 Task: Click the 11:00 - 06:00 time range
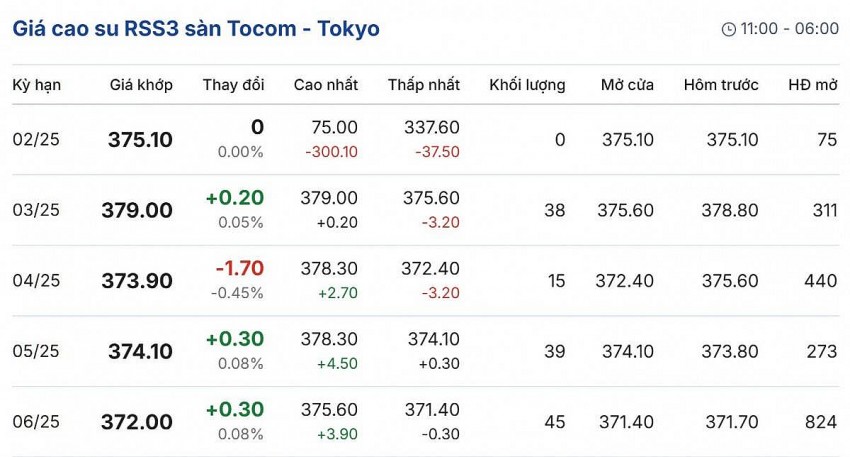point(790,29)
